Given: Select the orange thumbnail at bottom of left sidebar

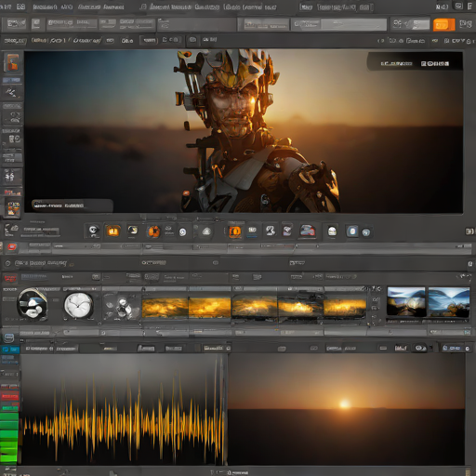Looking at the screenshot, I should (13, 208).
